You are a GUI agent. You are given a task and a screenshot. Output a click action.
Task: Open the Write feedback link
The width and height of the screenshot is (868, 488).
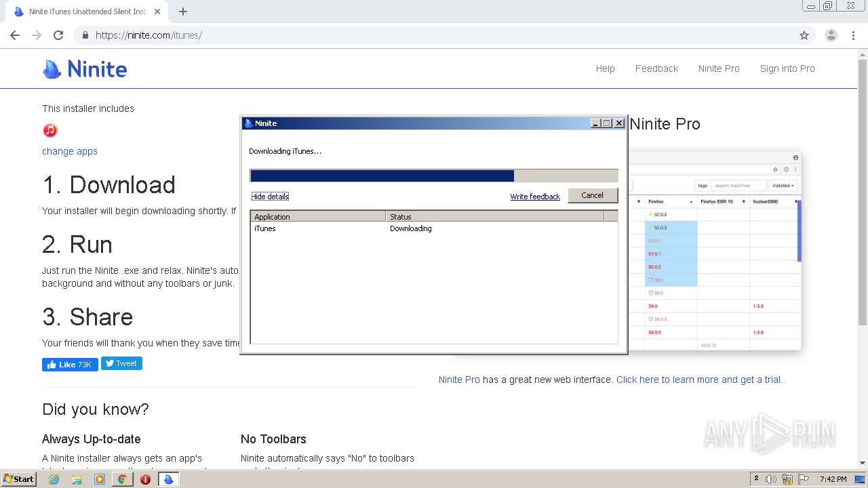535,197
